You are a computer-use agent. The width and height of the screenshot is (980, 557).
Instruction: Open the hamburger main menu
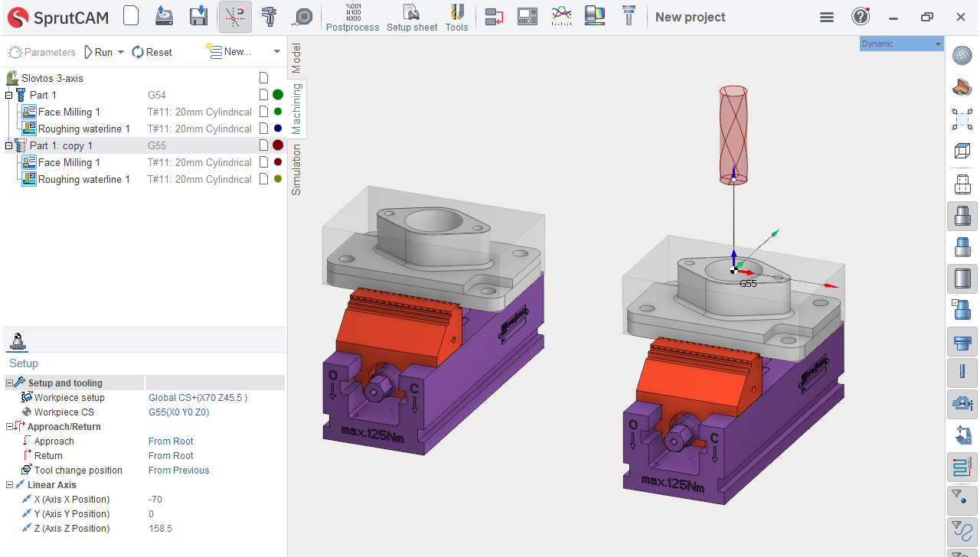(827, 17)
